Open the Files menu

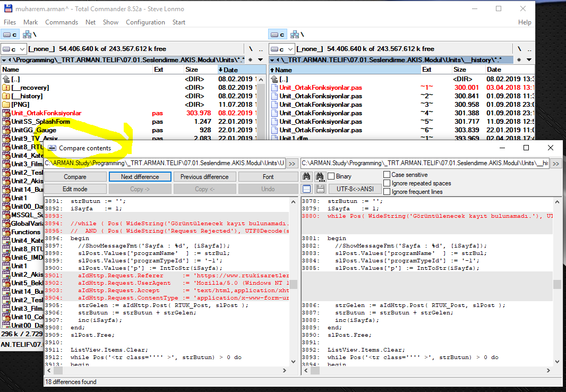[x=10, y=22]
